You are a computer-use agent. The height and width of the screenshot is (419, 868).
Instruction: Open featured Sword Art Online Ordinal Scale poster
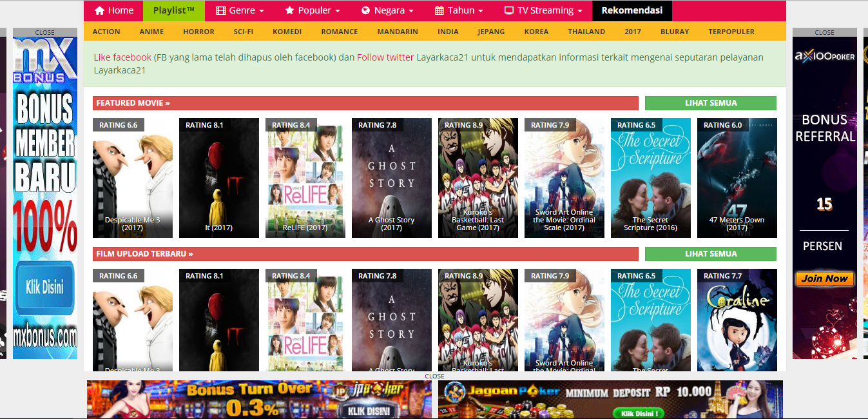564,178
